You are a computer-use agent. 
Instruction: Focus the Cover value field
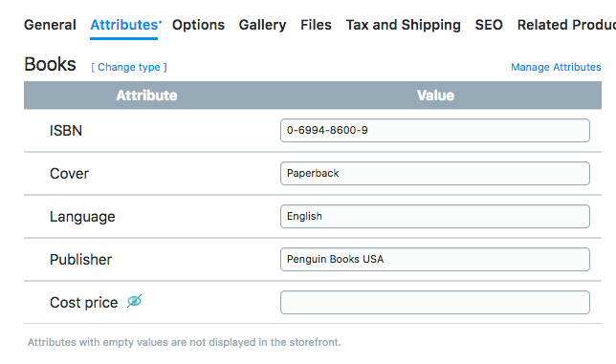click(435, 173)
